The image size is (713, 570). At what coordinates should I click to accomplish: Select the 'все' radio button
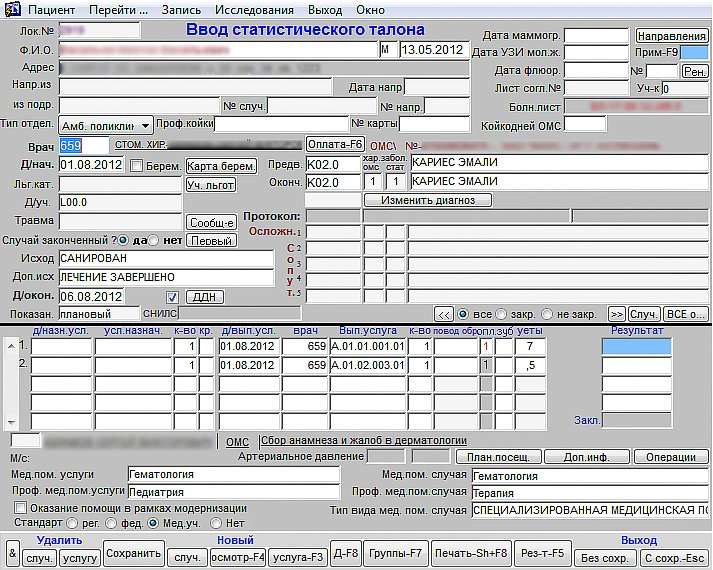463,314
